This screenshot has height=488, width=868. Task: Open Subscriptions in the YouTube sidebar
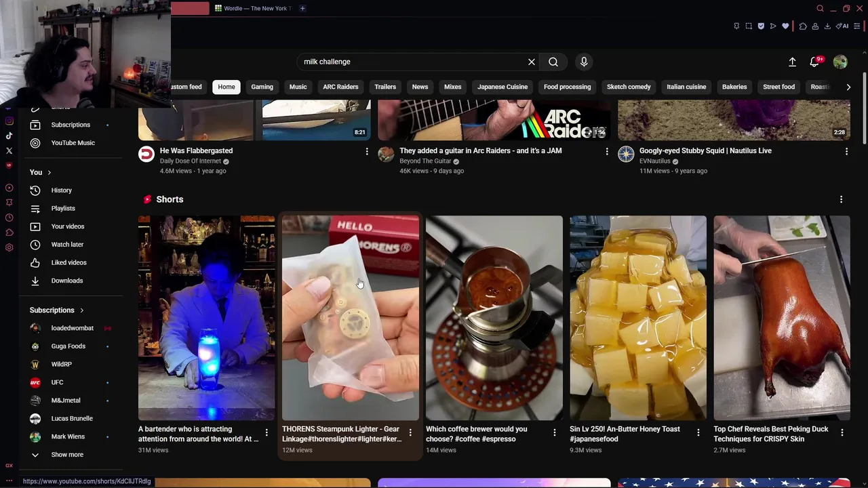click(71, 125)
